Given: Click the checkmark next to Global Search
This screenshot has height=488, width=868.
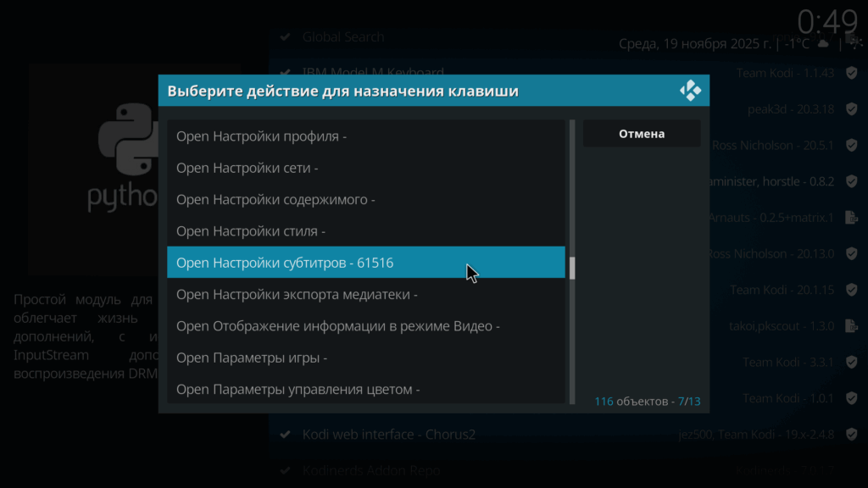Looking at the screenshot, I should pyautogui.click(x=286, y=37).
